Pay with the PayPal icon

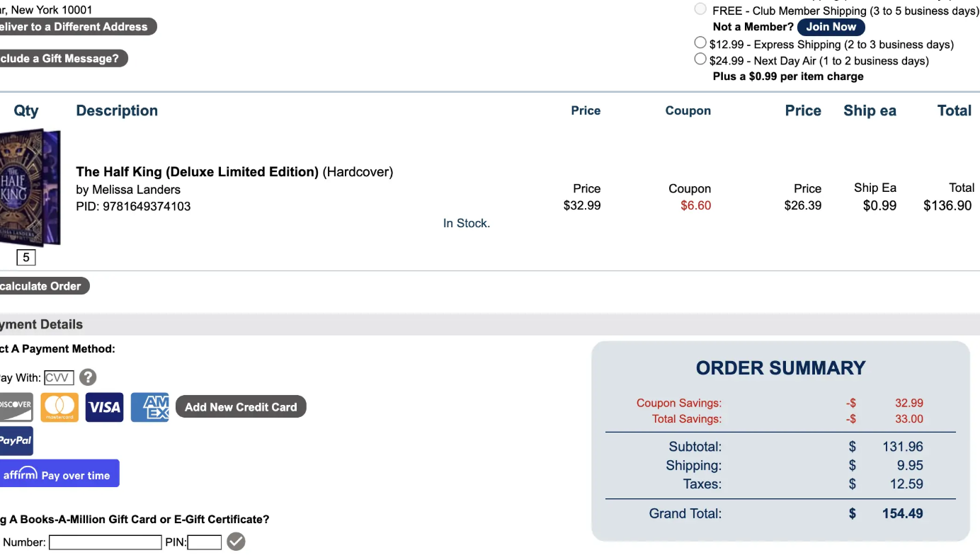point(16,441)
